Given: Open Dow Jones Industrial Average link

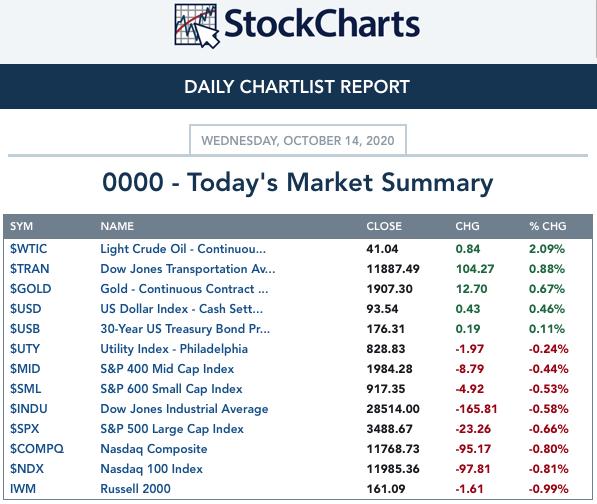Looking at the screenshot, I should coord(184,409).
